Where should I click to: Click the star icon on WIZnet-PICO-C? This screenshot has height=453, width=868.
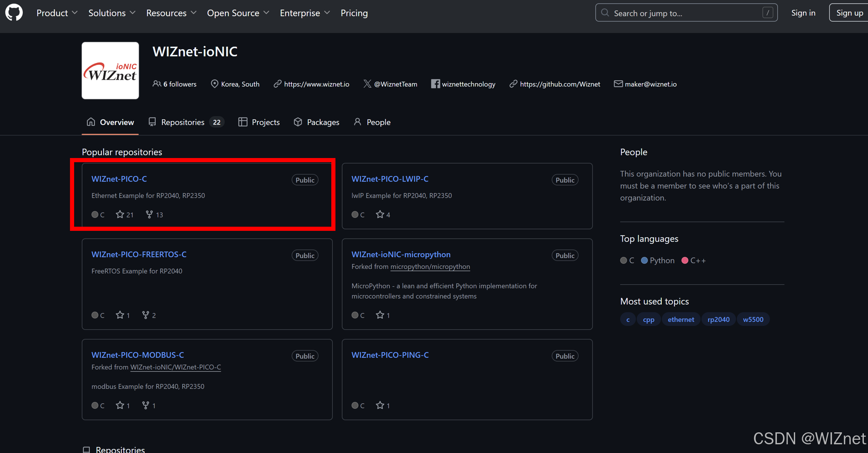point(120,214)
